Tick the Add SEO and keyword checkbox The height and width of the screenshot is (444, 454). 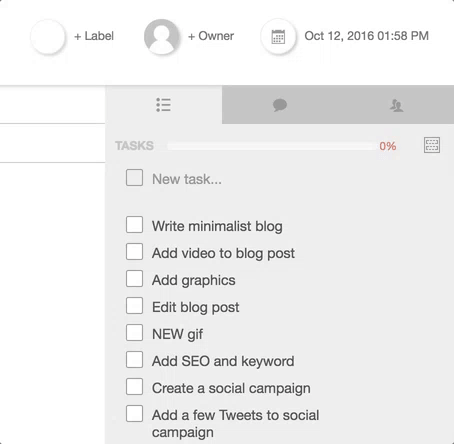click(x=134, y=359)
